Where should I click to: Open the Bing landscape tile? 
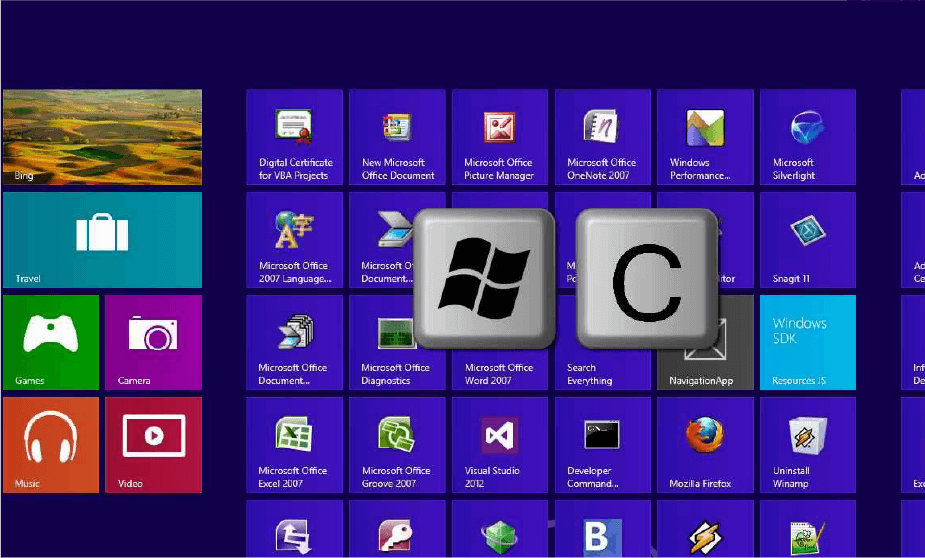point(102,137)
